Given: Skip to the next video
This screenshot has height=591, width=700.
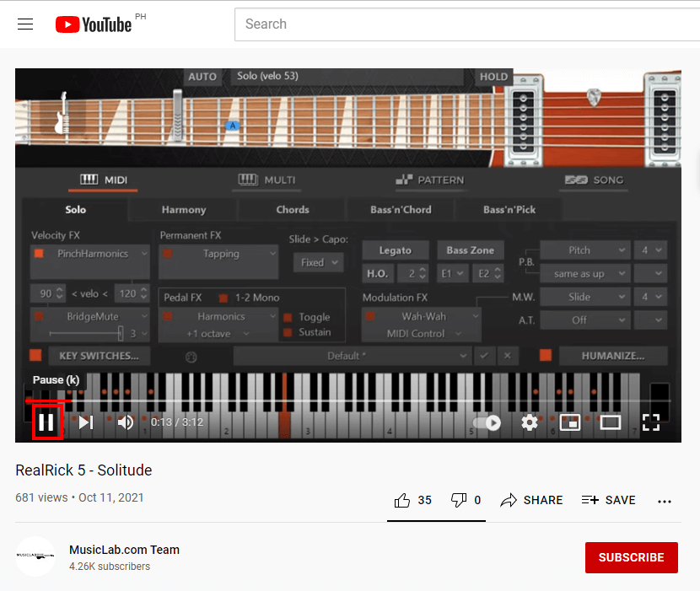Looking at the screenshot, I should [x=86, y=422].
